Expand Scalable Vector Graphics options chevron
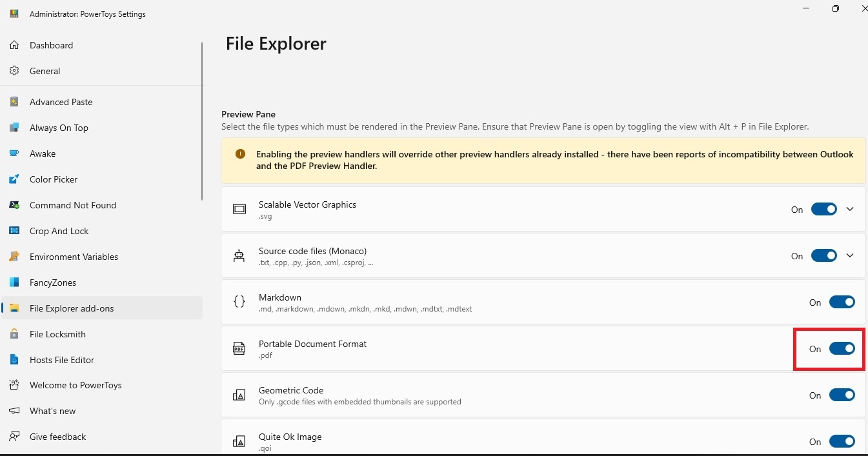The width and height of the screenshot is (868, 456). coord(850,210)
